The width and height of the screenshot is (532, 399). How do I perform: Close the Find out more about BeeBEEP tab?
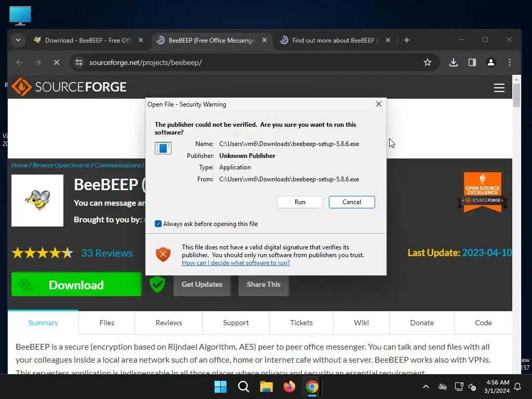pos(388,40)
